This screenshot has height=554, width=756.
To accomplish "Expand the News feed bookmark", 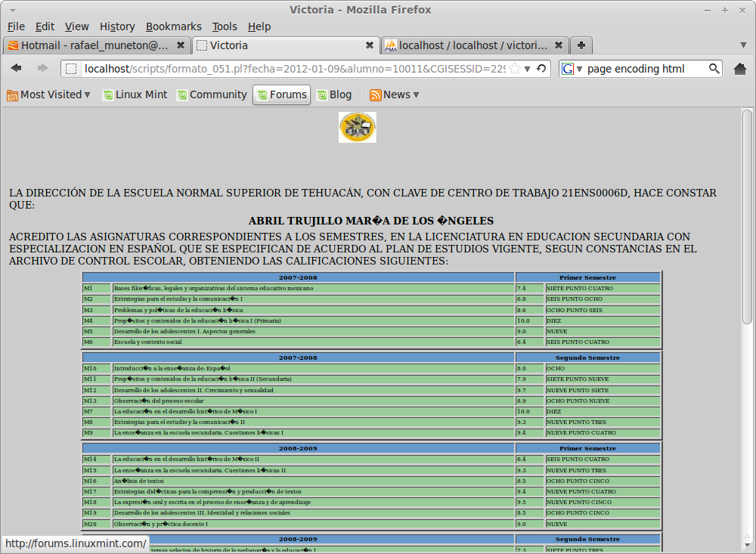I will [395, 95].
